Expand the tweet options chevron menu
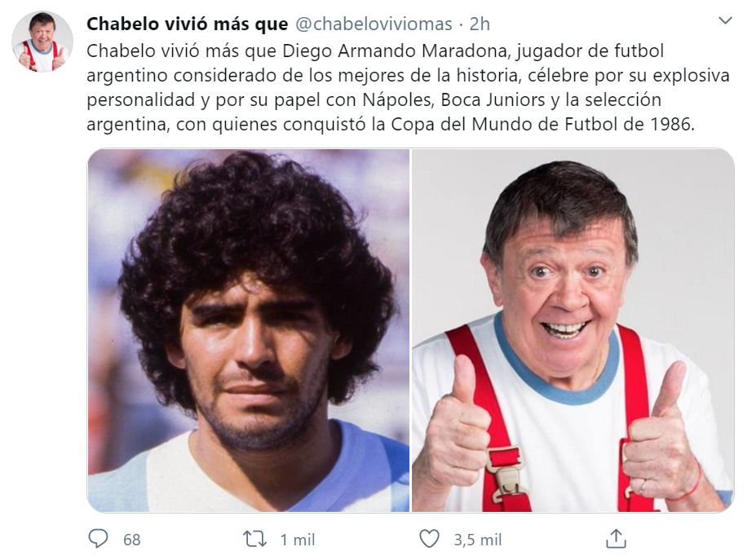 [x=725, y=20]
